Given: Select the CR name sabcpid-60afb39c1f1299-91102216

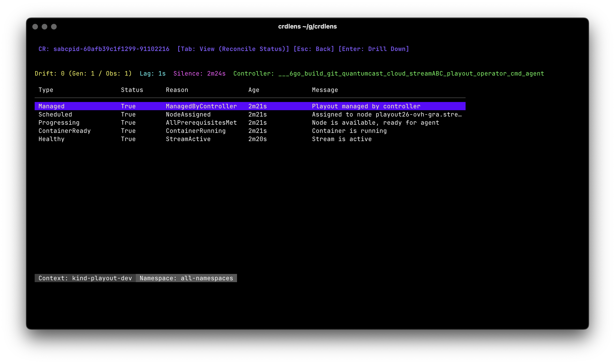Looking at the screenshot, I should [112, 49].
